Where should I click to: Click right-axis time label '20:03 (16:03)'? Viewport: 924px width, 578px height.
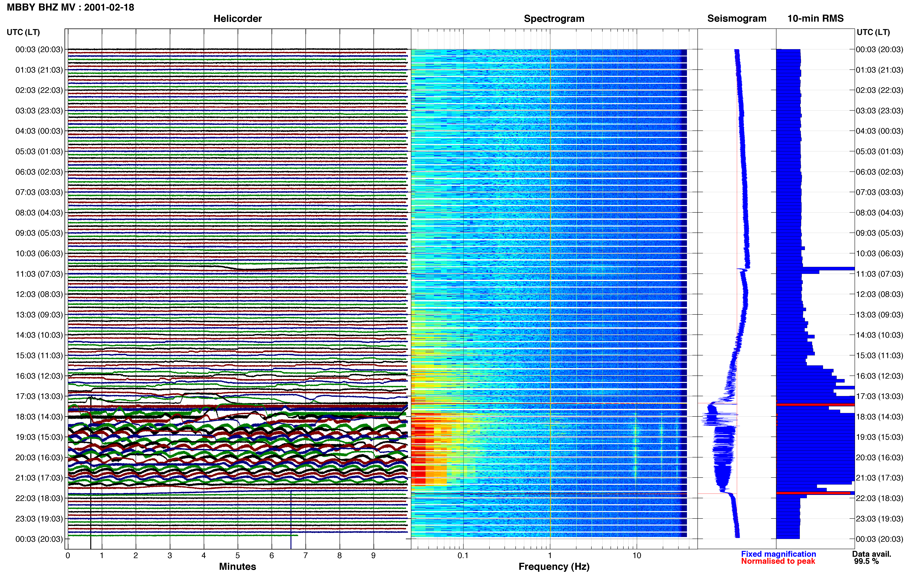[879, 458]
